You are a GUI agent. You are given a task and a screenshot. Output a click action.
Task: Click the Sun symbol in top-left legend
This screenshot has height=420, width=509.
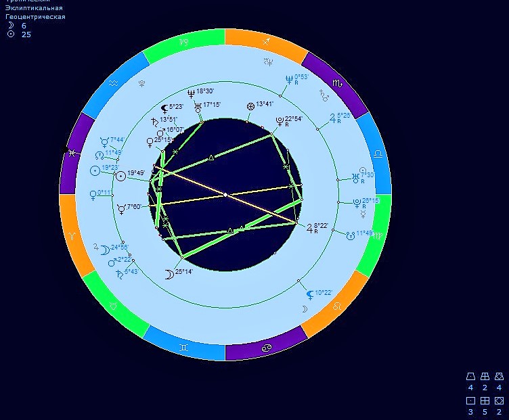pos(11,34)
